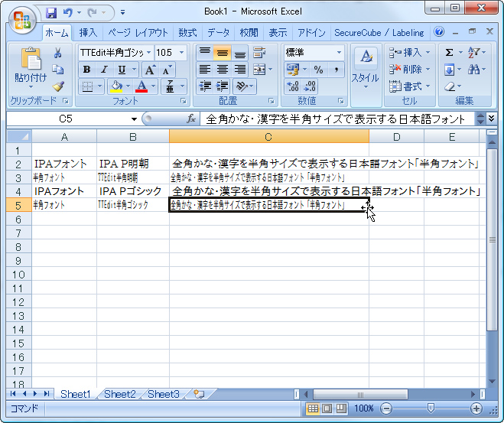The height and width of the screenshot is (423, 504).
Task: Switch to Page Layout view
Action: (x=327, y=408)
